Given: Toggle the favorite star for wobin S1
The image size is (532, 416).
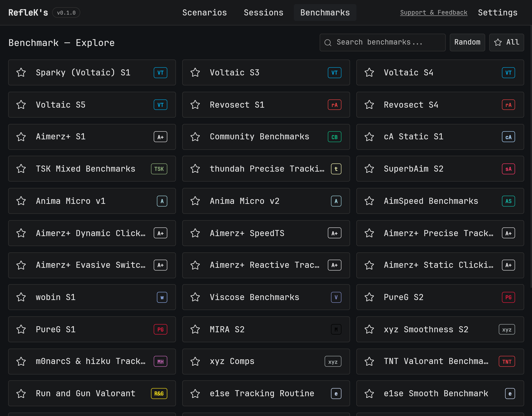Looking at the screenshot, I should (x=21, y=297).
